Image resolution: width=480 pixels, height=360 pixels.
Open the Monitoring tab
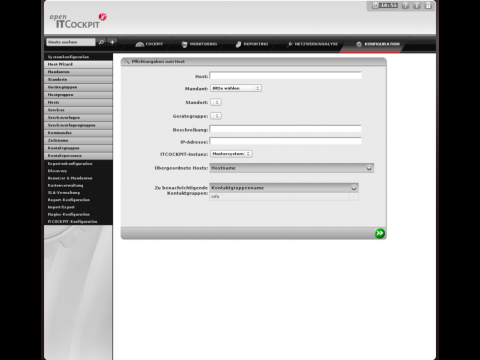199,44
